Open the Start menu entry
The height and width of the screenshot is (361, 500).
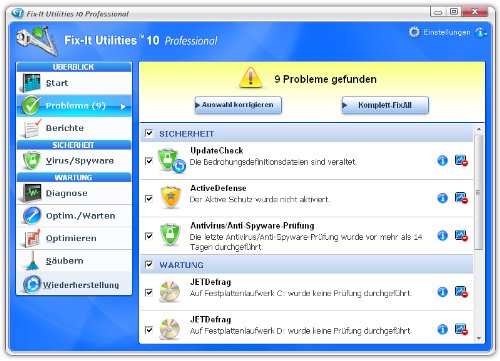coord(74,83)
